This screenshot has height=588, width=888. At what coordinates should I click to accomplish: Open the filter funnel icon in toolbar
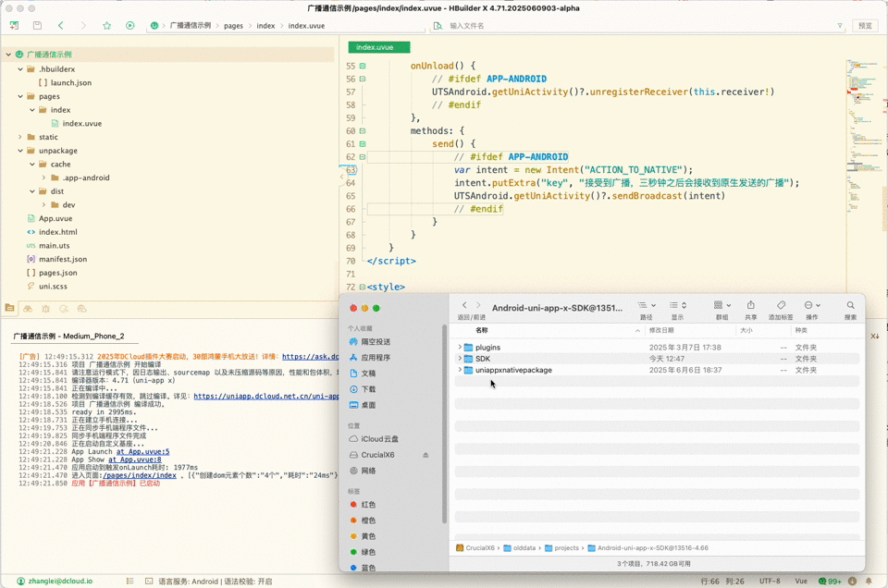click(x=840, y=26)
